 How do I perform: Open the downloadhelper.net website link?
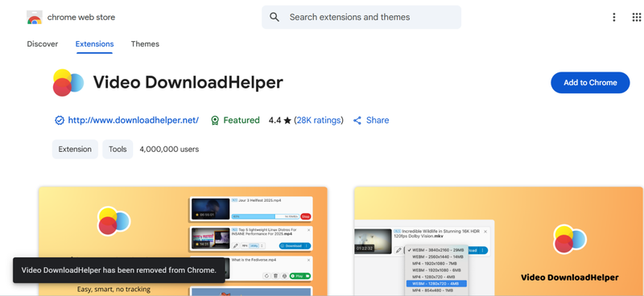(134, 121)
